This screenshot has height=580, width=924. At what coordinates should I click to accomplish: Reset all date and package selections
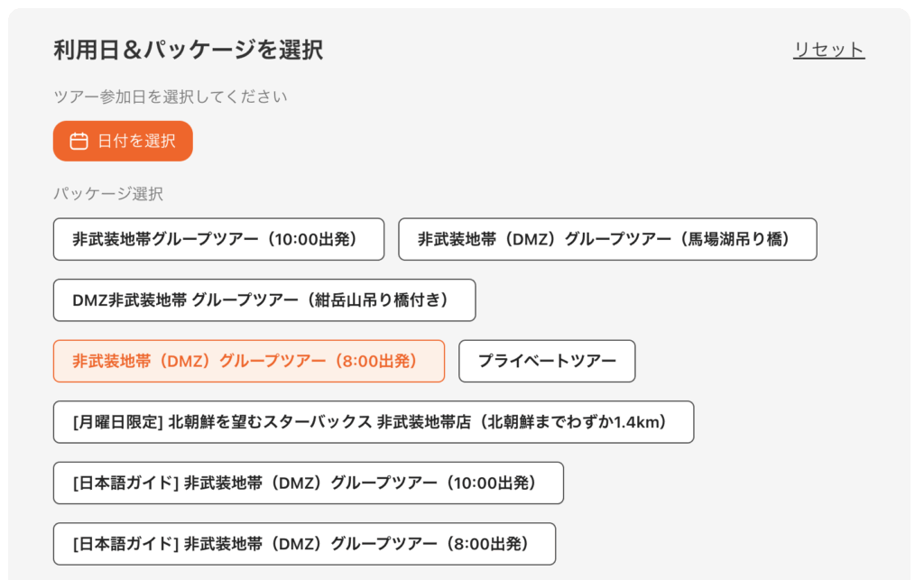(828, 50)
